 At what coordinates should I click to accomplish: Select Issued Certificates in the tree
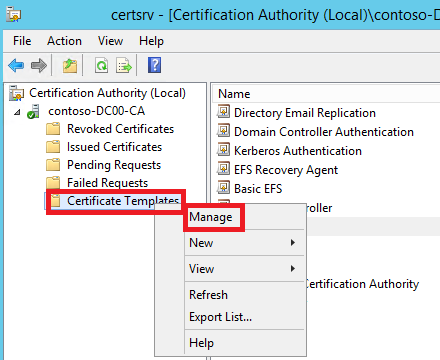[x=114, y=147]
